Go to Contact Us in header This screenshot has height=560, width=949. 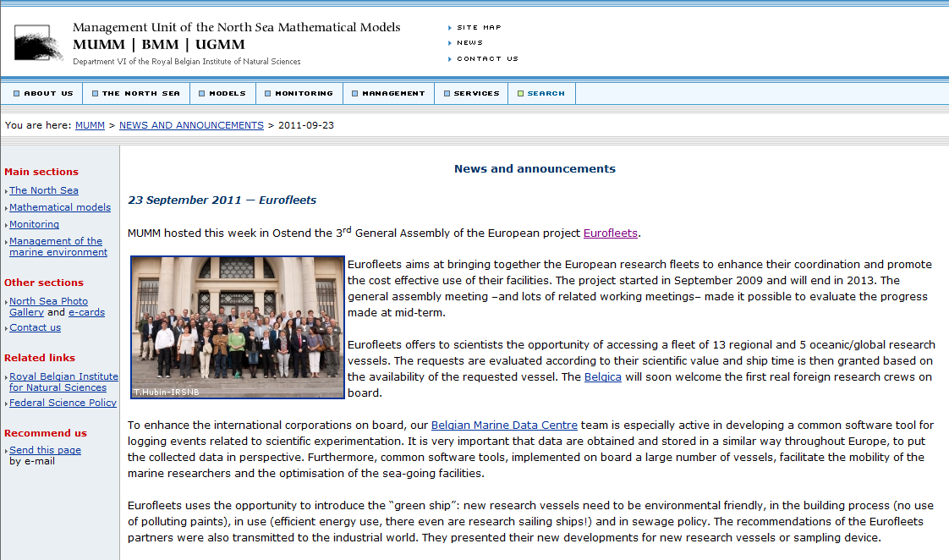[x=487, y=59]
